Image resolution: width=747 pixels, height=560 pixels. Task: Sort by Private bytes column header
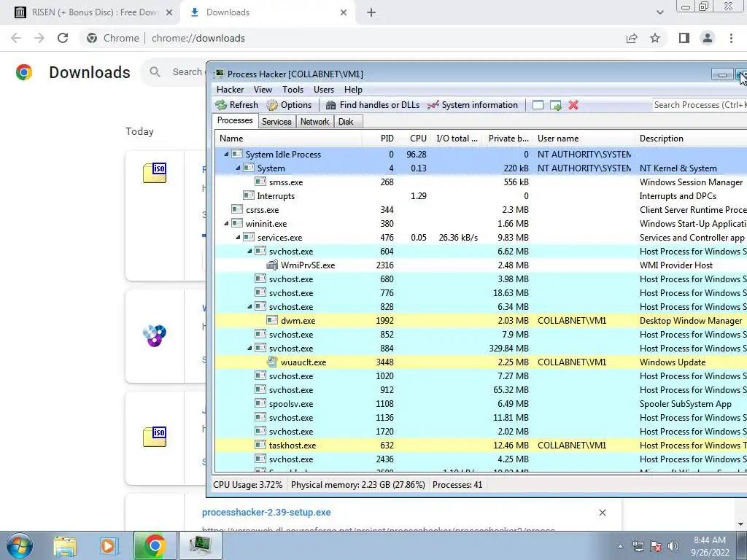pyautogui.click(x=508, y=139)
